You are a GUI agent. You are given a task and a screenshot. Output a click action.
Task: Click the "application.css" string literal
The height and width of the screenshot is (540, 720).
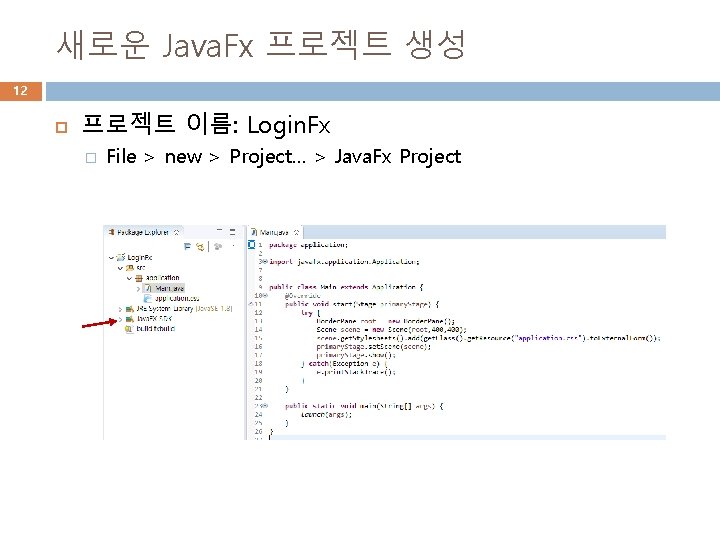click(550, 338)
